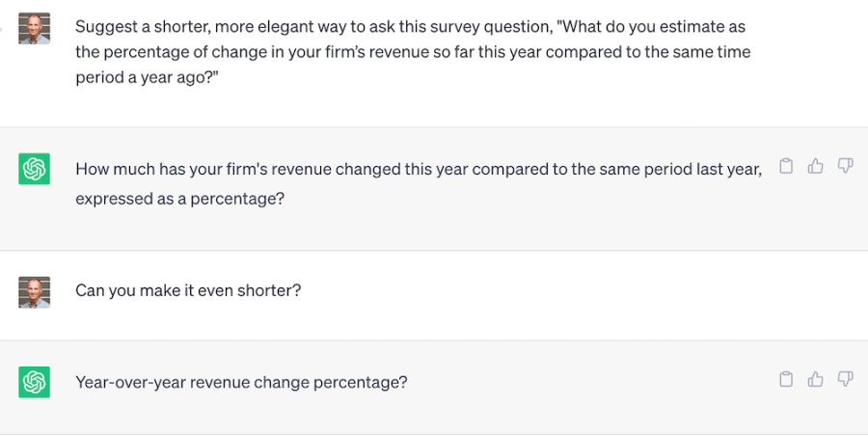
Task: Click the "Year-over-year revenue change percentage?" reply text
Action: click(x=241, y=383)
